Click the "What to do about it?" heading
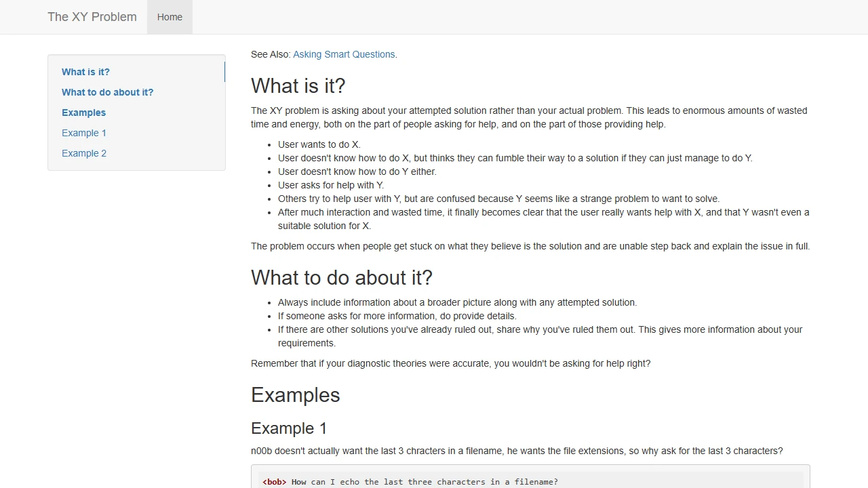The image size is (868, 488). click(x=342, y=278)
